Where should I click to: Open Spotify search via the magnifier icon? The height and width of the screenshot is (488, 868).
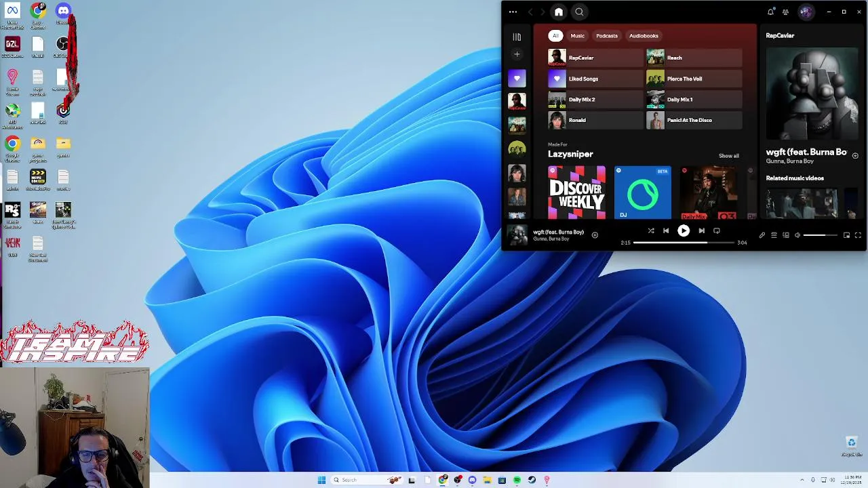[x=579, y=12]
